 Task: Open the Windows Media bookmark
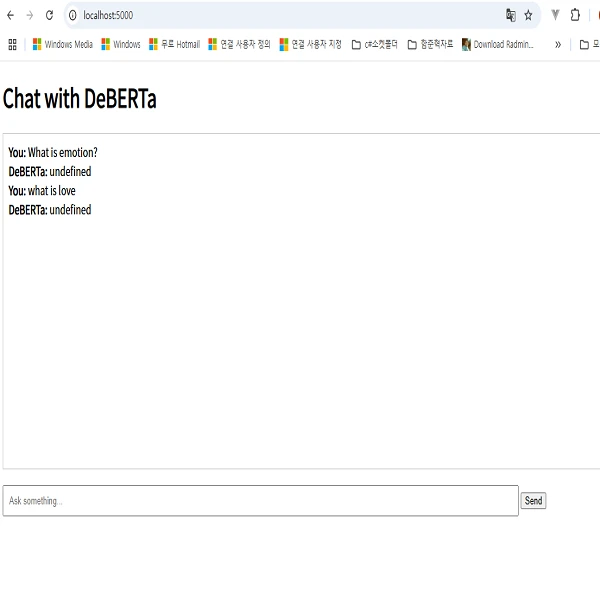[x=63, y=44]
